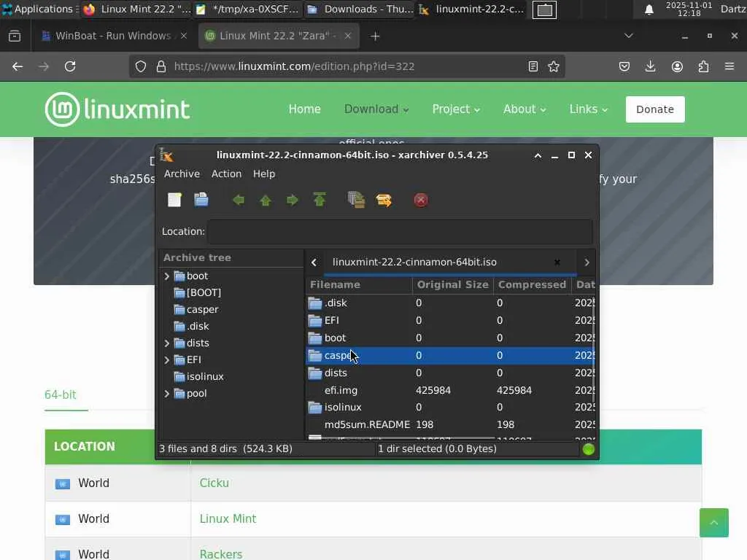Open an archive via xarchiver toolbar folder icon

pyautogui.click(x=201, y=200)
